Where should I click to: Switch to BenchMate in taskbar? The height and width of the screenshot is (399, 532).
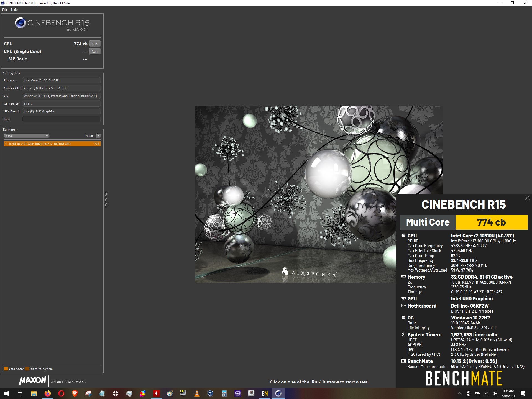pyautogui.click(x=265, y=393)
